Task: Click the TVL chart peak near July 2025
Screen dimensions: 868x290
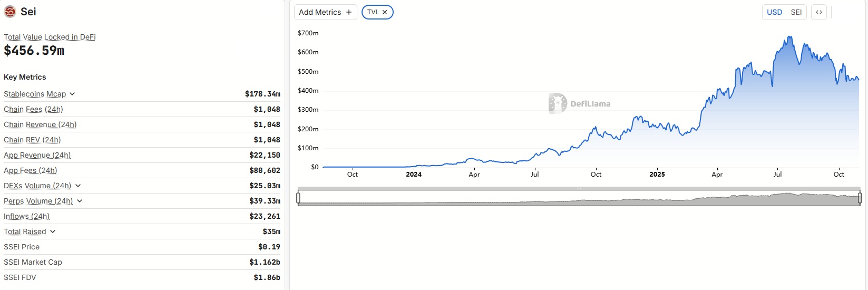Action: click(789, 37)
